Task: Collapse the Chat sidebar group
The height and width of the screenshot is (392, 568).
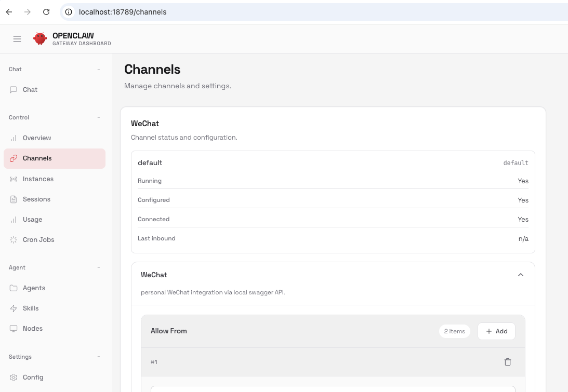Action: [x=99, y=69]
